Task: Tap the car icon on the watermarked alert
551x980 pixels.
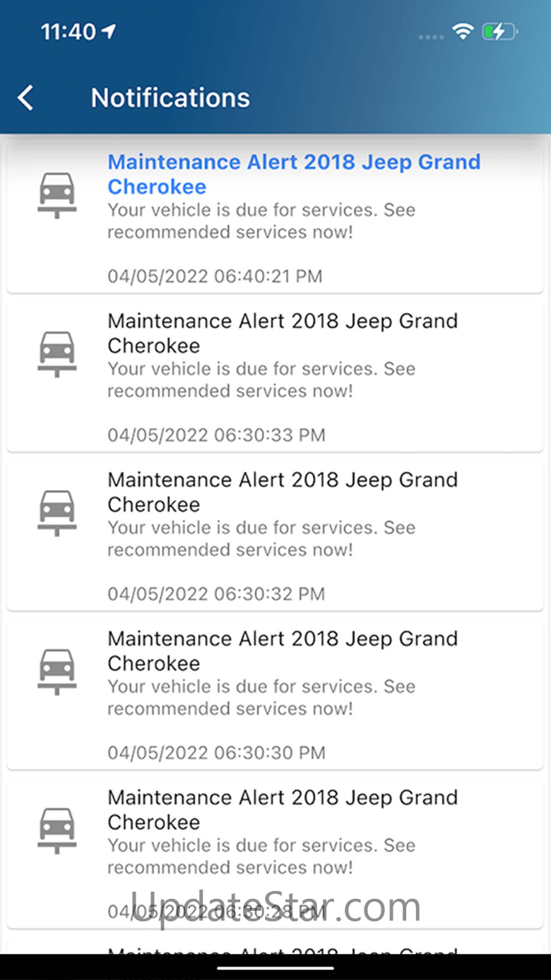Action: (57, 831)
